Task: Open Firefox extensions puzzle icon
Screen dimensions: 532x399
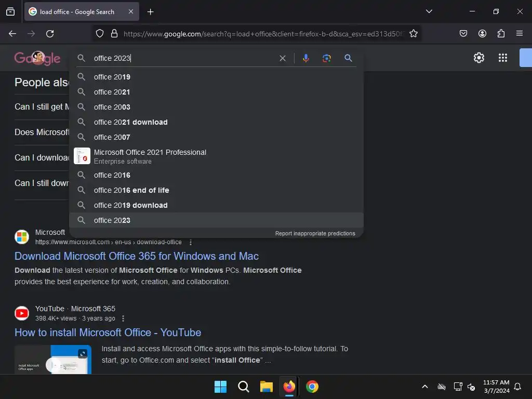Action: pyautogui.click(x=501, y=33)
